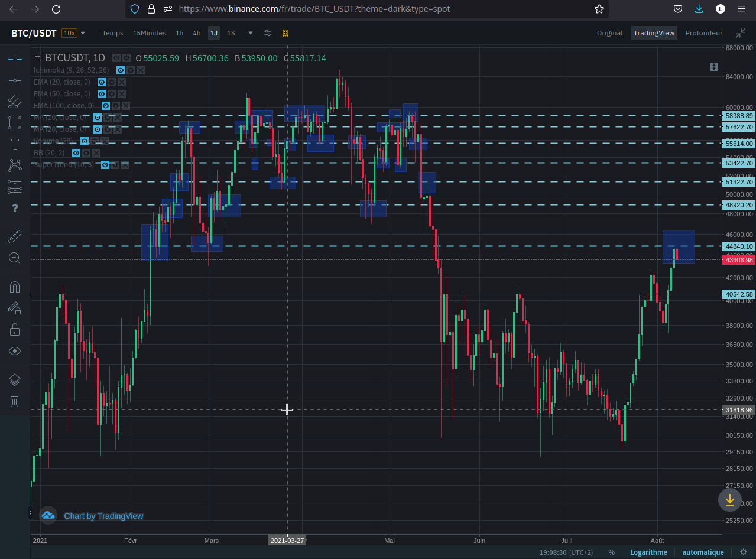The width and height of the screenshot is (756, 559).
Task: Expand the collapsed left side panel
Action: (x=30, y=512)
